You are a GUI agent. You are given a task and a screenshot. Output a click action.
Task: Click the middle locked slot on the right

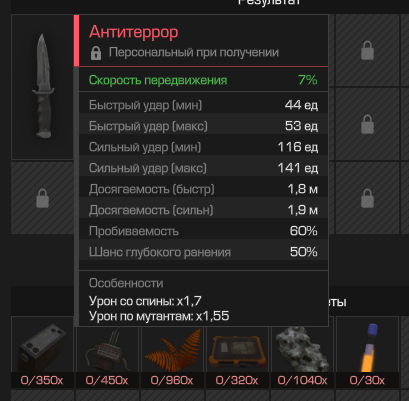coord(367,124)
